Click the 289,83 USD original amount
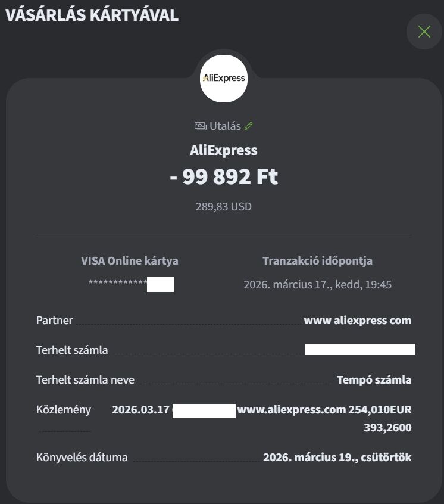 click(x=223, y=207)
